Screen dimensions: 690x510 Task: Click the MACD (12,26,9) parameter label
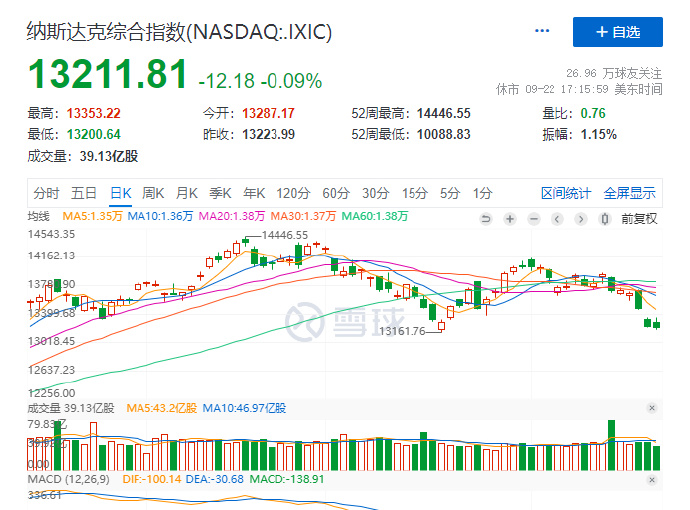coord(69,479)
